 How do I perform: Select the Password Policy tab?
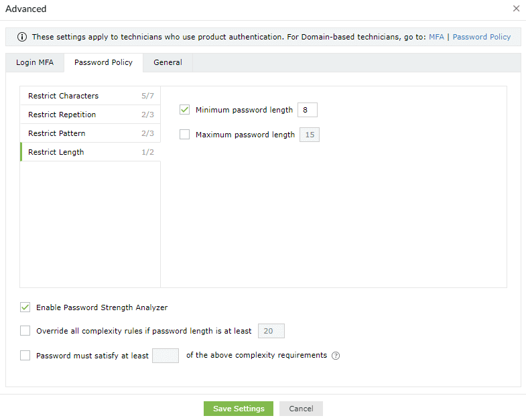tap(103, 62)
